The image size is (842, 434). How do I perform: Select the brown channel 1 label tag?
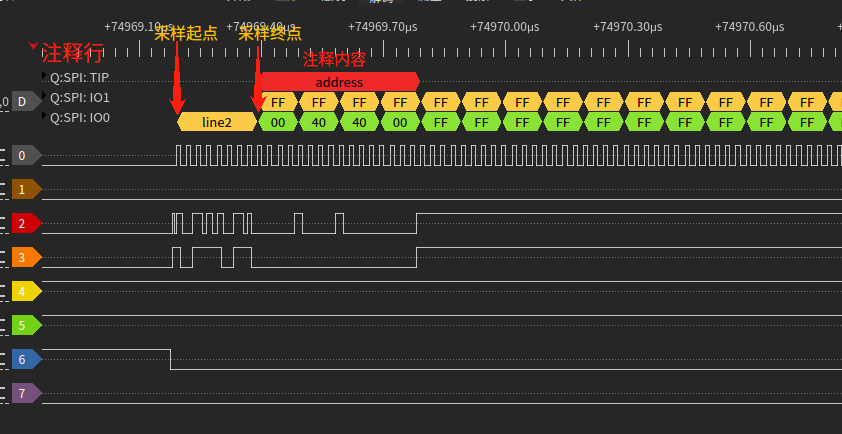(x=26, y=190)
